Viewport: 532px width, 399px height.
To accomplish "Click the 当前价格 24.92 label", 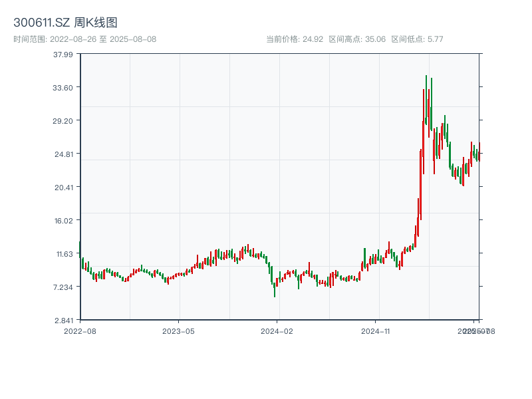I will click(x=295, y=39).
